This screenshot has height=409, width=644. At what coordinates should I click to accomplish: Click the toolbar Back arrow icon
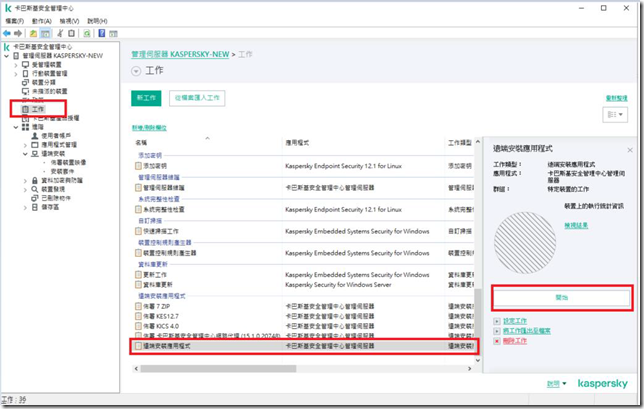9,33
